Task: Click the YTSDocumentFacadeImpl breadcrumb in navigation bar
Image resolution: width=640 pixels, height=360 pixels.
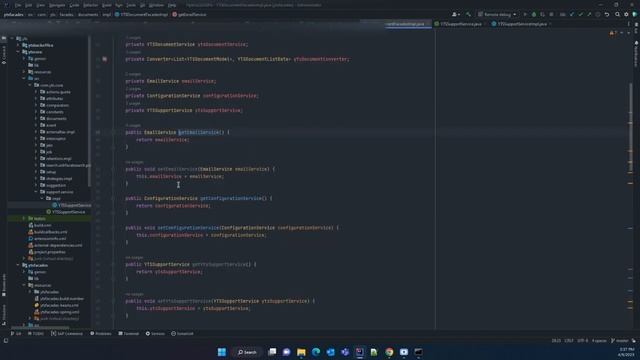Action: (x=141, y=15)
